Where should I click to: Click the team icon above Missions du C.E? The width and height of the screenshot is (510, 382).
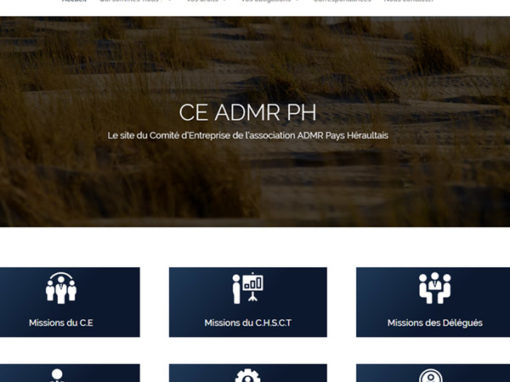tap(61, 288)
